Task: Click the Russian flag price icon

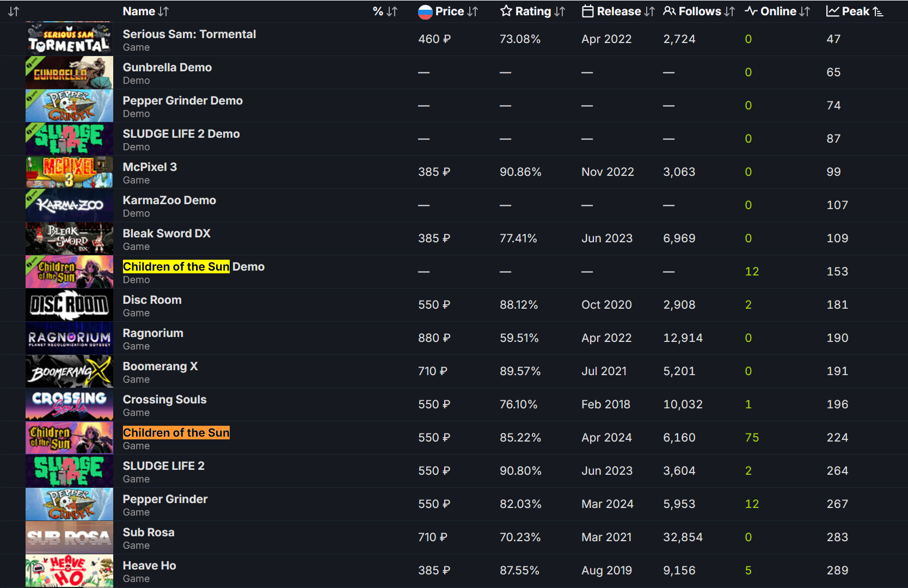Action: [425, 11]
